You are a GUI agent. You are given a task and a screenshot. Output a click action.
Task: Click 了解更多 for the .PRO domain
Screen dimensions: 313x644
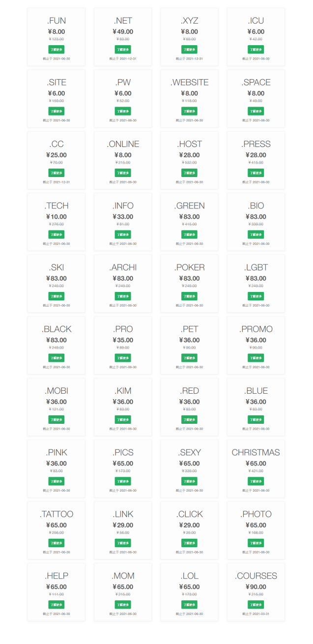pos(123,358)
